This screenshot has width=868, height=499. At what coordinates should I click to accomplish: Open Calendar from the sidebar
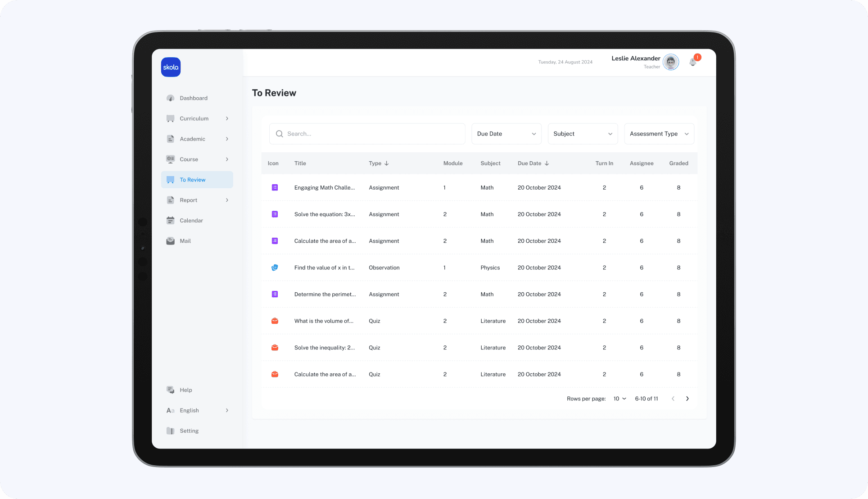point(191,221)
